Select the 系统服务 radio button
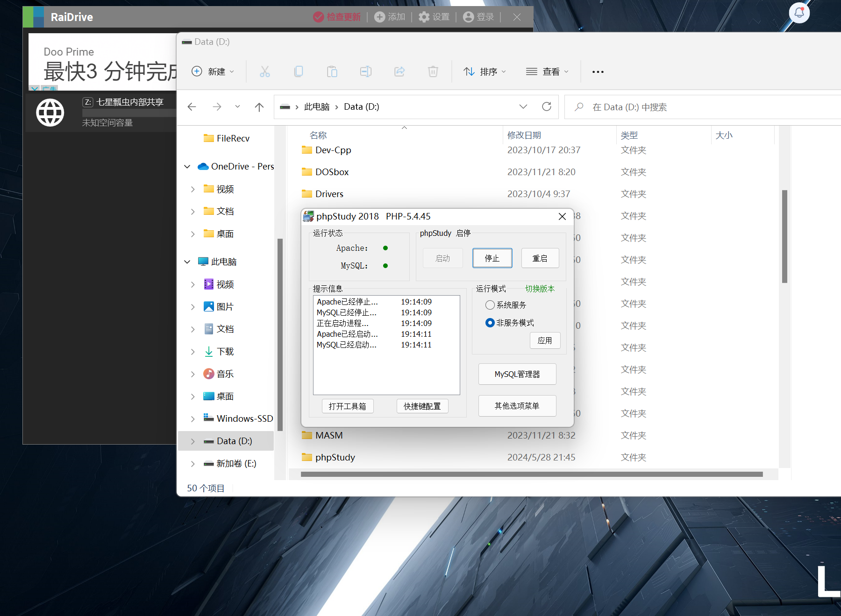The image size is (841, 616). pyautogui.click(x=490, y=305)
